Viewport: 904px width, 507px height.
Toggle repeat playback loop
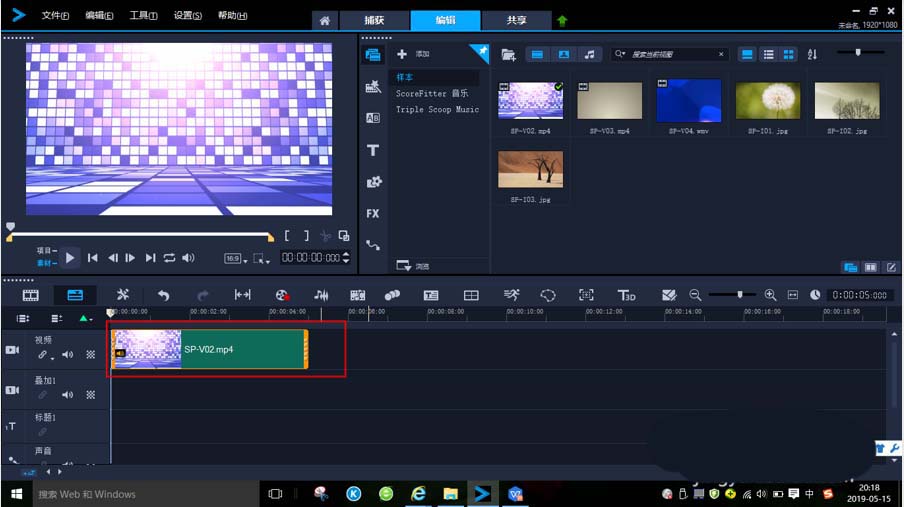pos(169,258)
